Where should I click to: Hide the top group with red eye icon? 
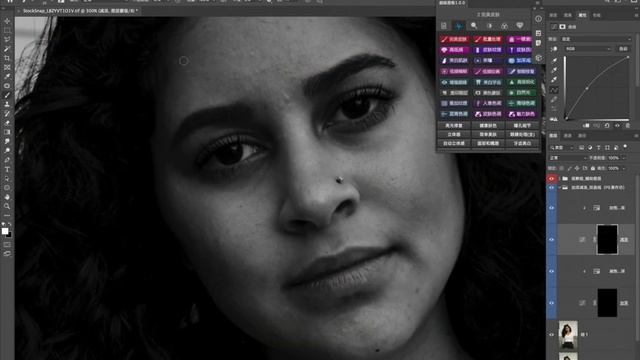[551, 179]
